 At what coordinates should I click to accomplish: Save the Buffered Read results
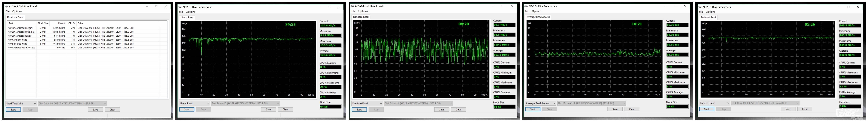(x=788, y=109)
